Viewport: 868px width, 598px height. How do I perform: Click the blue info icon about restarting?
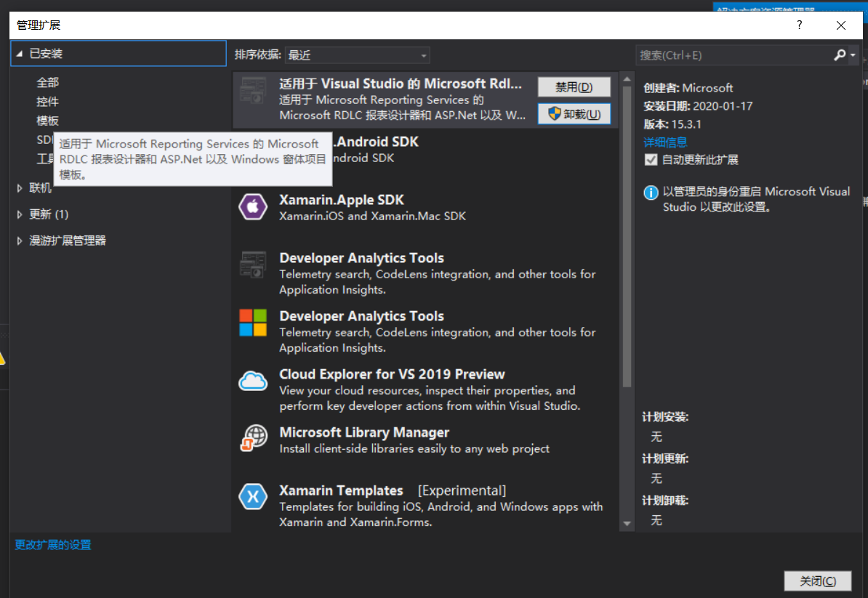(651, 192)
